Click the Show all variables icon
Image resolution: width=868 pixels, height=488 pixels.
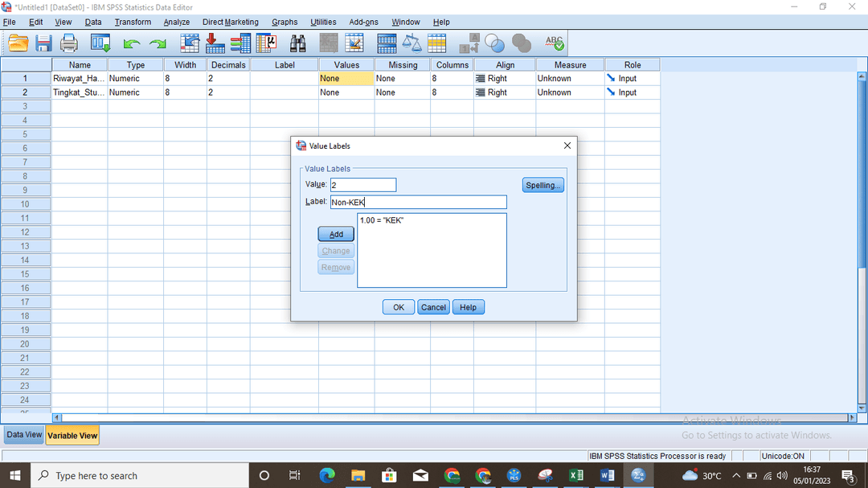coord(521,43)
